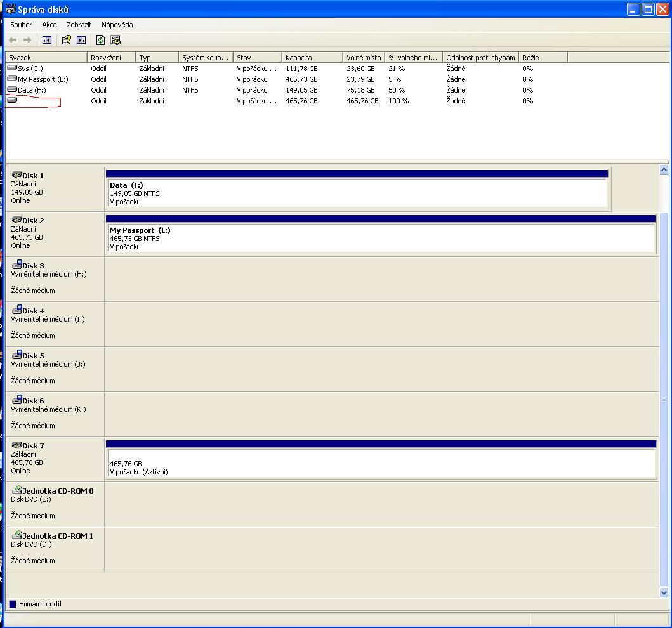Select the Data (F:) partition block
This screenshot has height=628, width=672.
(357, 193)
